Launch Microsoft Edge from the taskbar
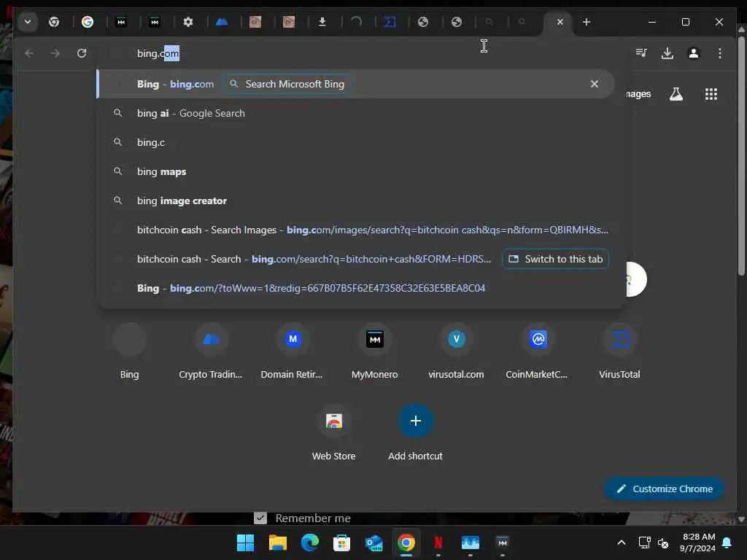The image size is (747, 560). (309, 542)
